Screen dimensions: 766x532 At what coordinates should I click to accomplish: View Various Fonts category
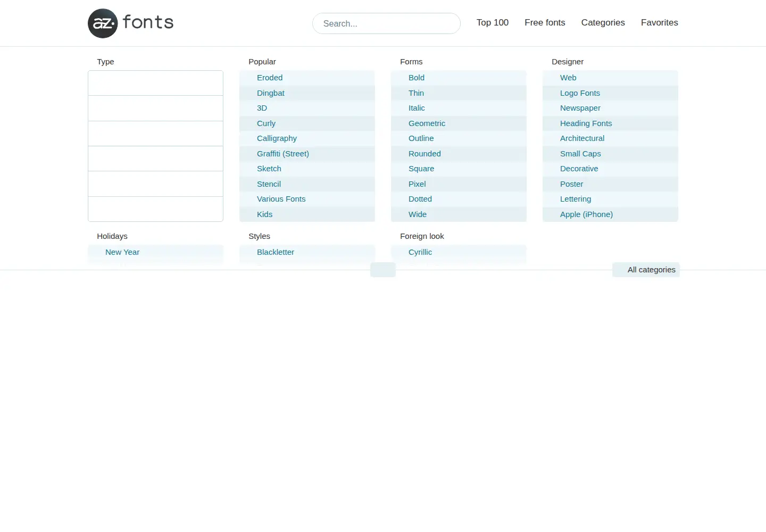(x=307, y=199)
